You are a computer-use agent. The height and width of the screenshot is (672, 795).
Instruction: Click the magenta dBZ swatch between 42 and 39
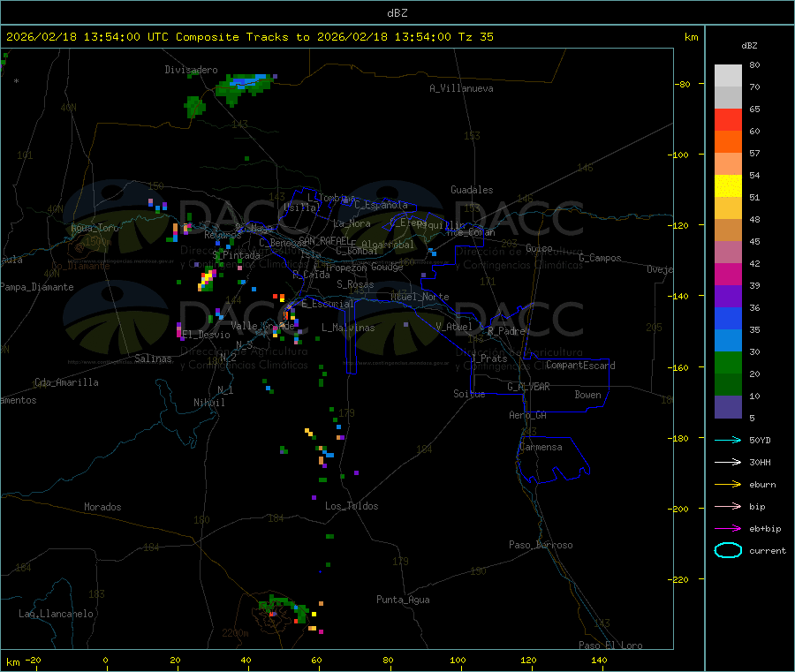click(728, 274)
